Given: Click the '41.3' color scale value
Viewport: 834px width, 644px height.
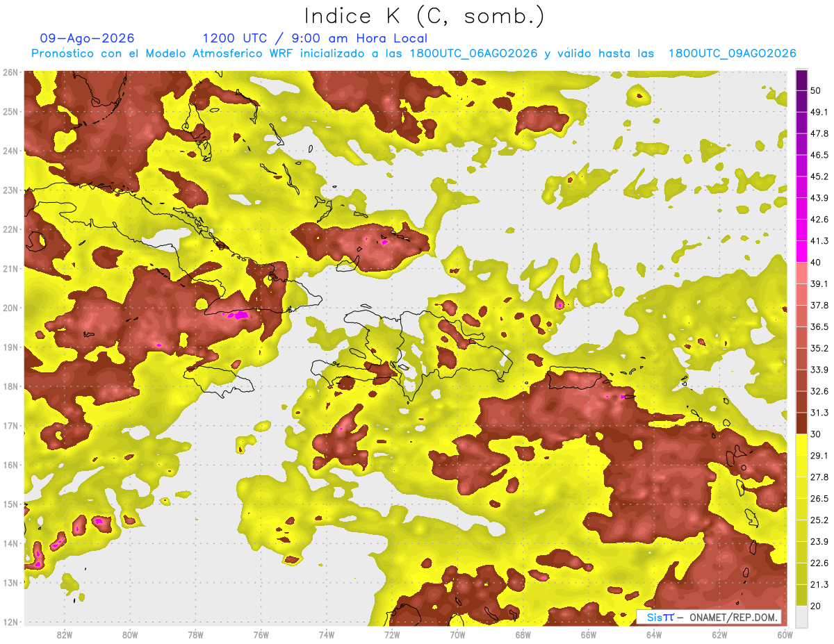Looking at the screenshot, I should (819, 241).
